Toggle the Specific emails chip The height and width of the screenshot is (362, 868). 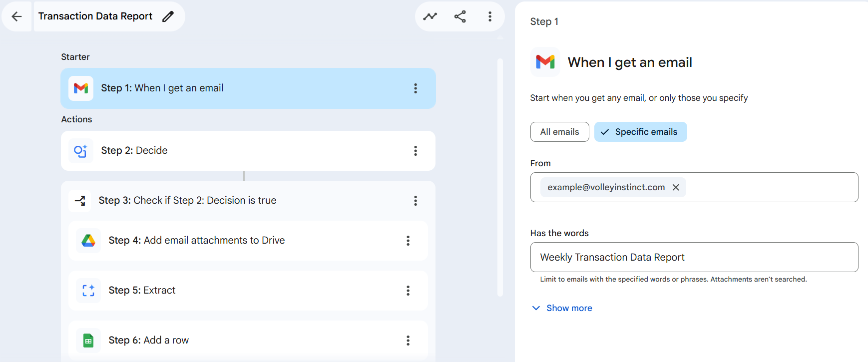640,132
